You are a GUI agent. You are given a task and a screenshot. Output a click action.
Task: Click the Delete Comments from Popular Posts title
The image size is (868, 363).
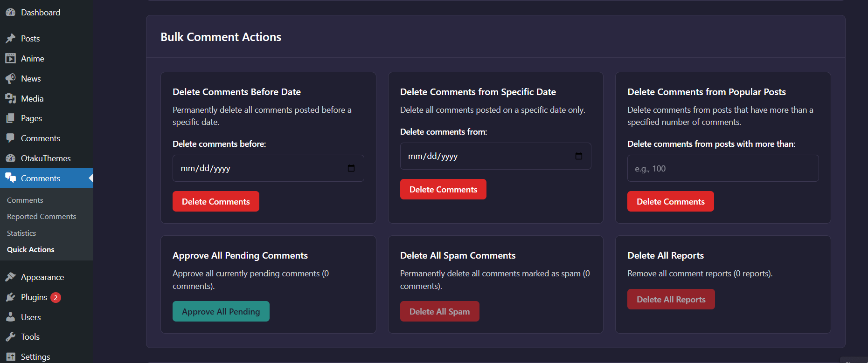707,92
